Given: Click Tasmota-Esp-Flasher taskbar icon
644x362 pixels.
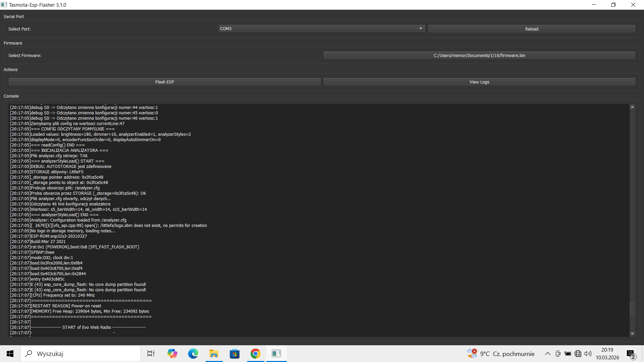Looking at the screenshot, I should coord(276,354).
